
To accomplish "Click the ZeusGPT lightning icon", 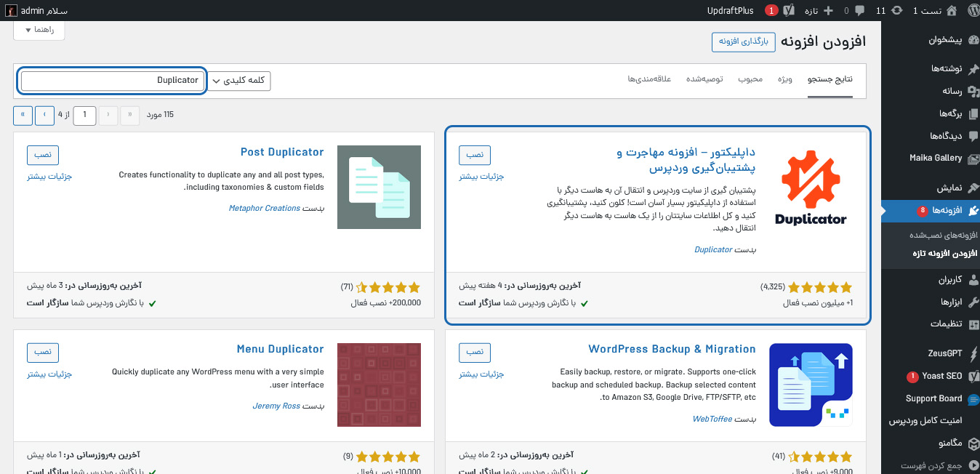I will 973,353.
